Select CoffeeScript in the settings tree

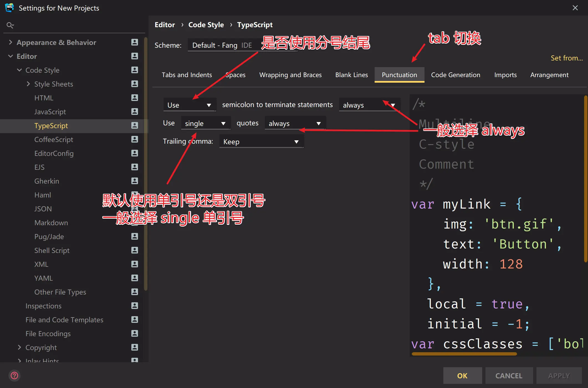pos(54,139)
